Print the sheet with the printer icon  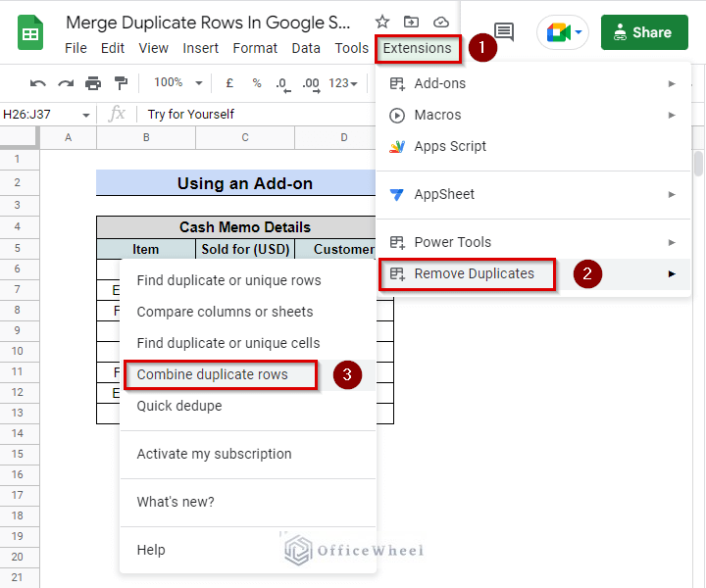[93, 83]
